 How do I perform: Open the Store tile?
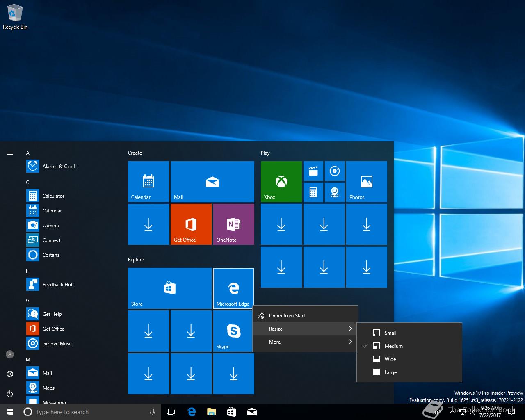pyautogui.click(x=169, y=288)
